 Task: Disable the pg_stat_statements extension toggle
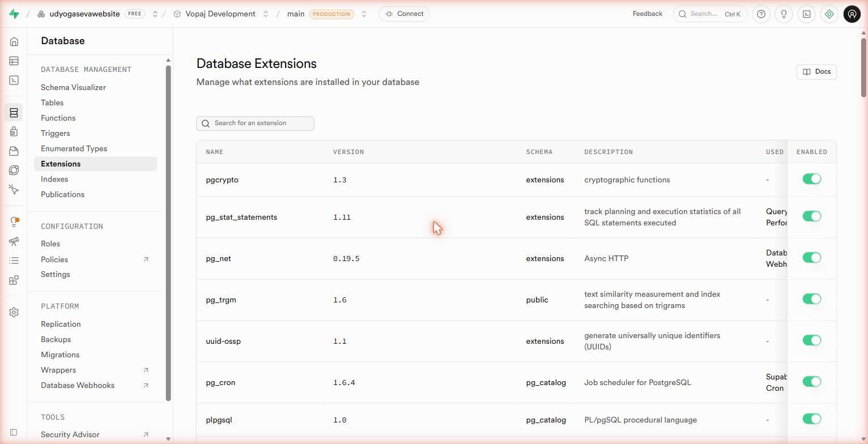tap(812, 216)
